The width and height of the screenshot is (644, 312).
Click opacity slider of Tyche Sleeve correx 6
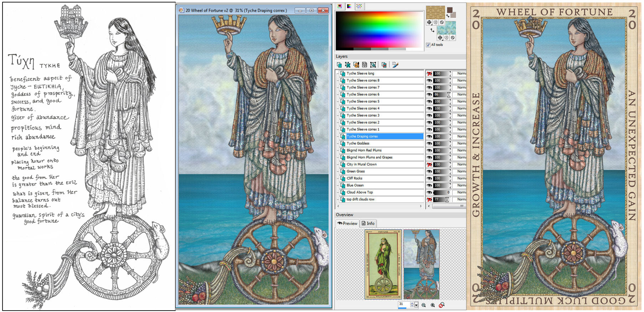click(442, 95)
